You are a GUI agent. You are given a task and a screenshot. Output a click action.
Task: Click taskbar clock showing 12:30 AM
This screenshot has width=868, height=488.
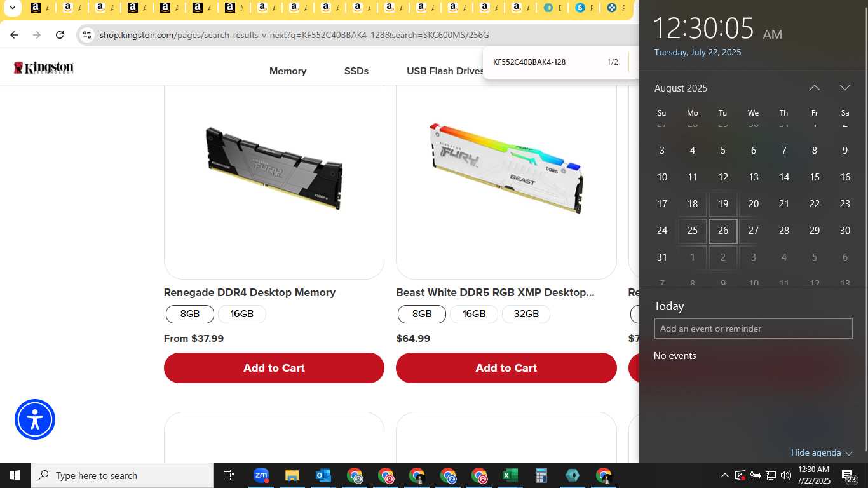pos(814,475)
